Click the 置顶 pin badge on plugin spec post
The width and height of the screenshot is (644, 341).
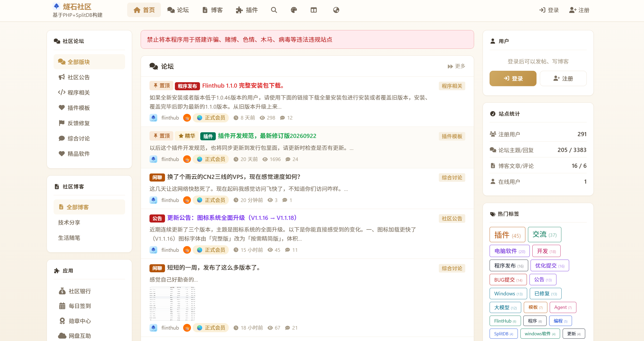[161, 136]
